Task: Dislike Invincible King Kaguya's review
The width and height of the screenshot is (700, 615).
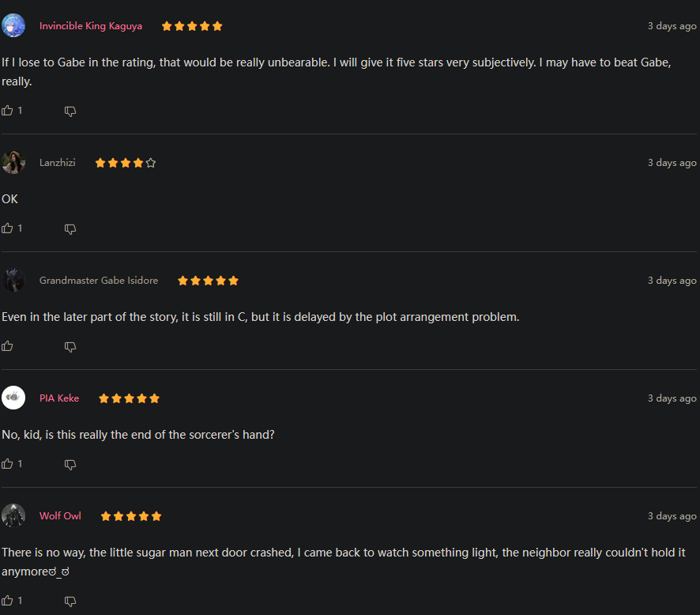Action: [70, 111]
